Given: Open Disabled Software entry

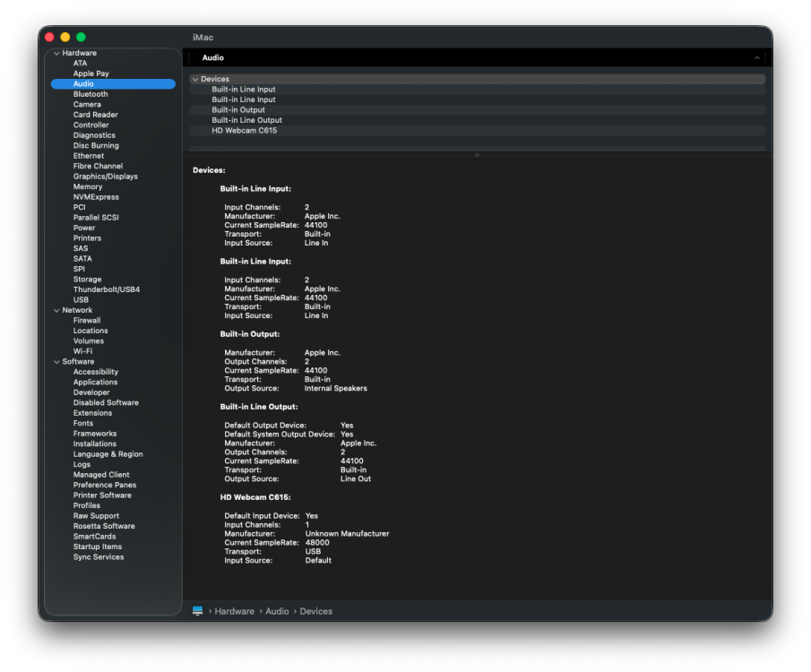Looking at the screenshot, I should pyautogui.click(x=106, y=403).
